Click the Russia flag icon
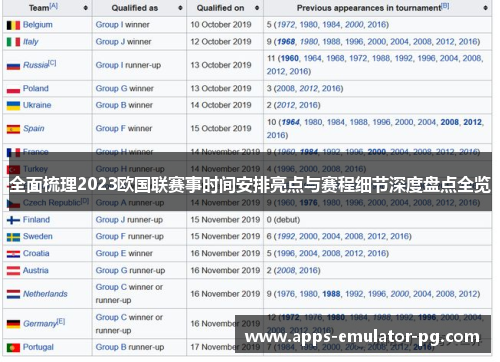The image size is (500, 362). pyautogui.click(x=13, y=65)
